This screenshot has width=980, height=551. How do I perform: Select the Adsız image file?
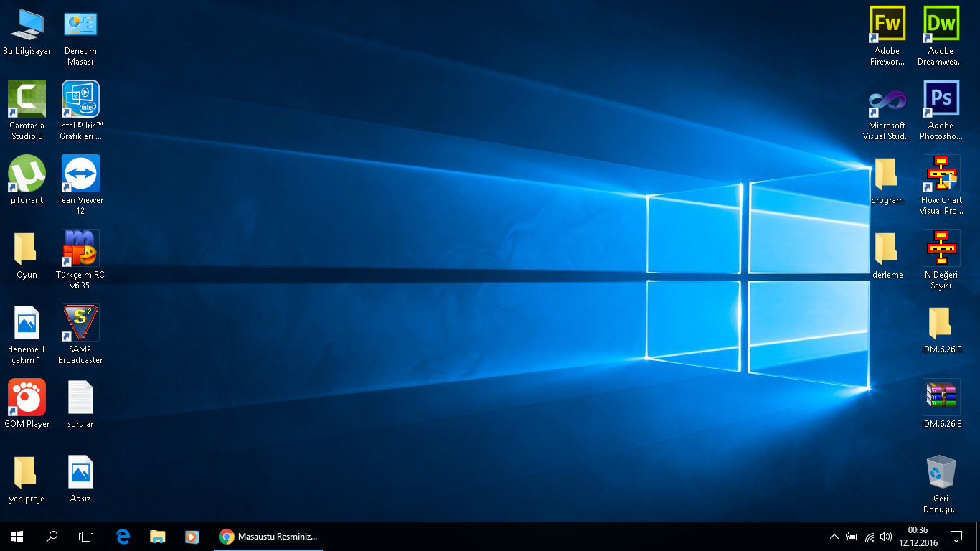[80, 479]
